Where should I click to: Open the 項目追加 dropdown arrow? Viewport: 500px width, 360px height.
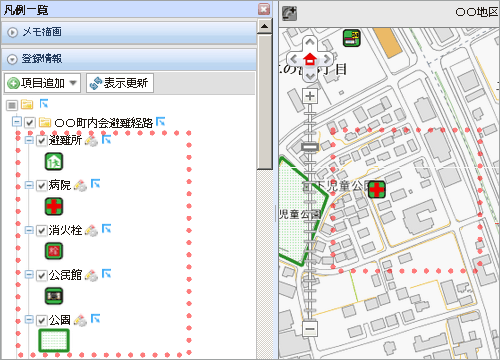(x=73, y=83)
